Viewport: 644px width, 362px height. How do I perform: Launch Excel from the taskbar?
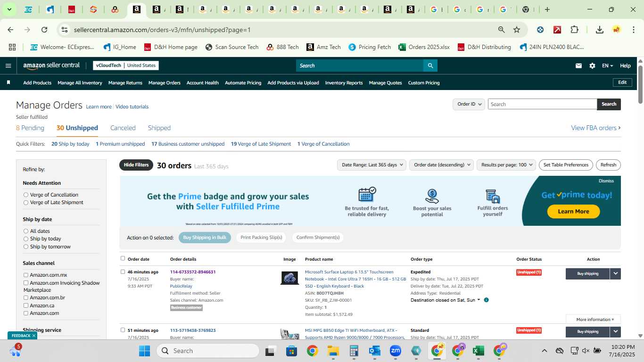coord(479,351)
